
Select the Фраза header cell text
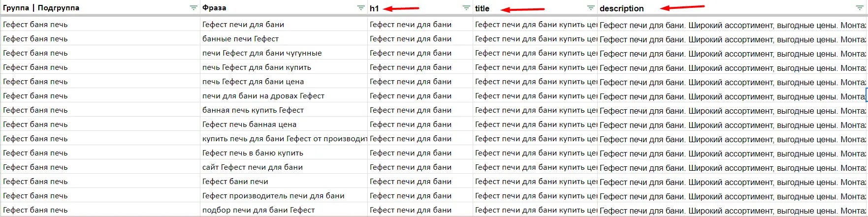click(x=214, y=8)
